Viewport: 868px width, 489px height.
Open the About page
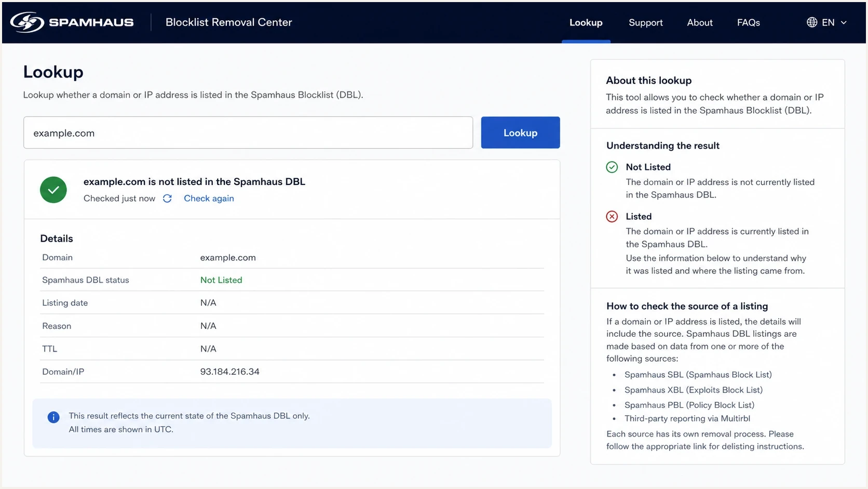tap(700, 22)
